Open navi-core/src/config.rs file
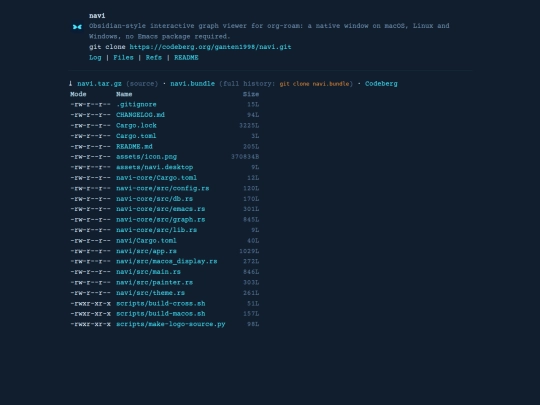Image resolution: width=540 pixels, height=405 pixels. click(163, 188)
